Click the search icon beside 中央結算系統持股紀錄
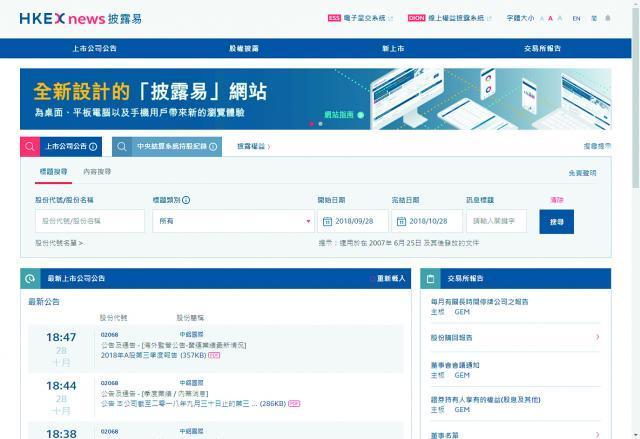This screenshot has height=439, width=640. (x=122, y=146)
